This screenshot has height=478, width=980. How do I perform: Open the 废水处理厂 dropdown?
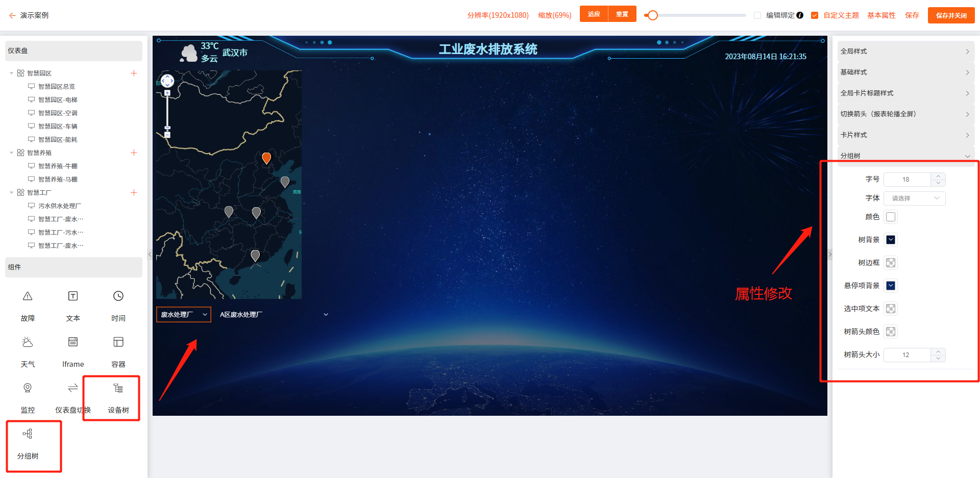(x=184, y=315)
